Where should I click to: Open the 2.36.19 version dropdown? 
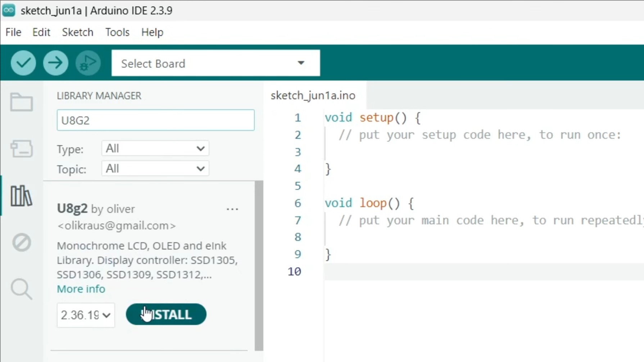point(86,315)
